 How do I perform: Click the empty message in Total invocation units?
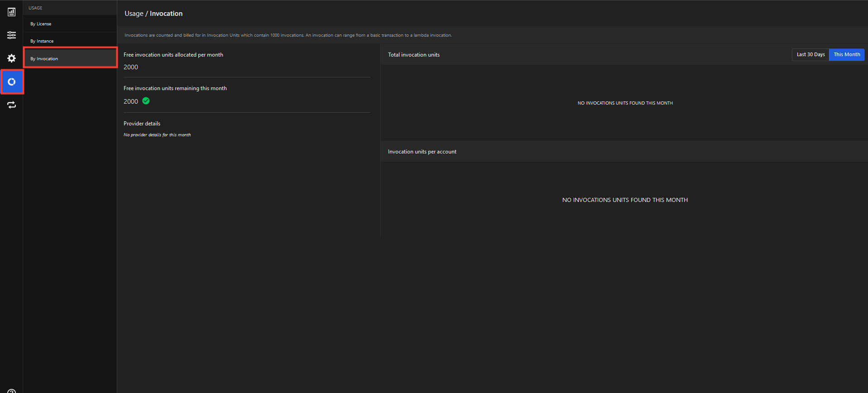(625, 103)
